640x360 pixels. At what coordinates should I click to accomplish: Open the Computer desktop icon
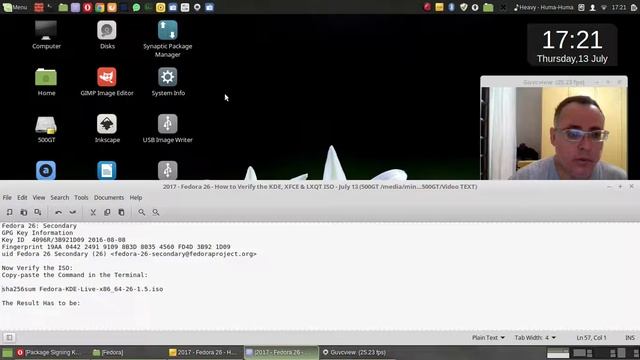(46, 36)
